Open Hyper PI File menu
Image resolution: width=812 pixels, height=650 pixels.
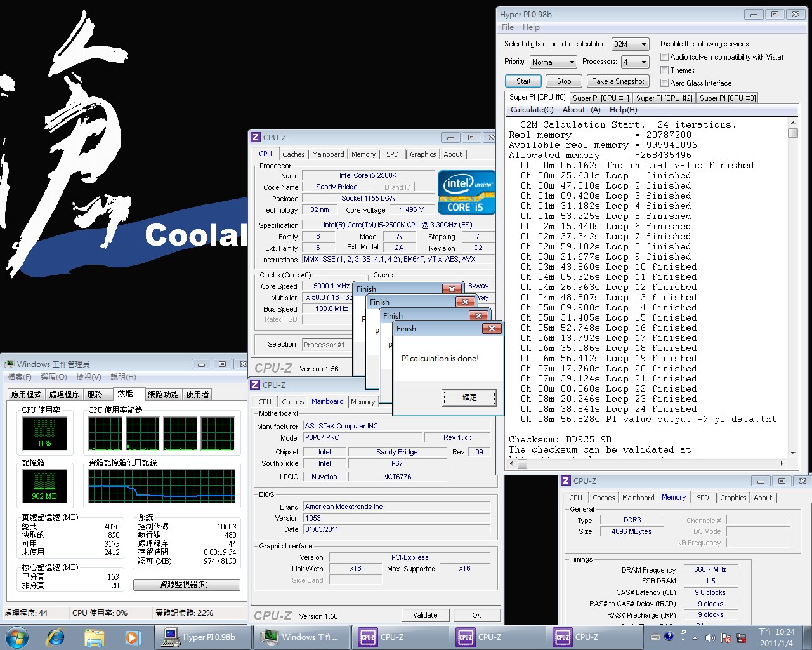(507, 27)
